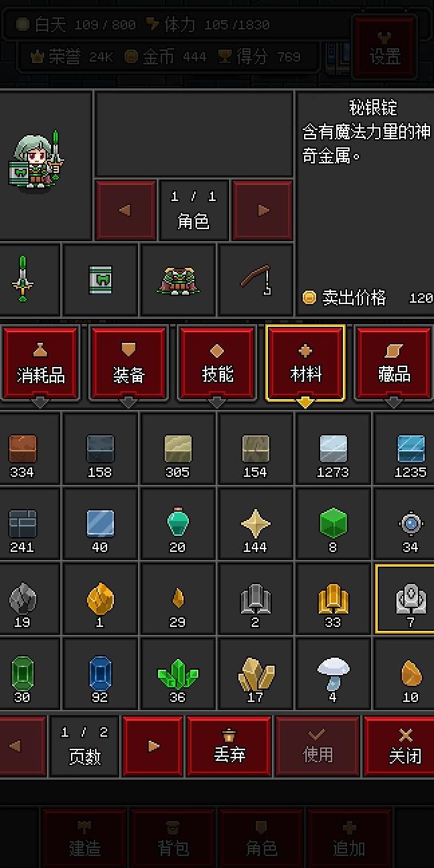
Task: Click the equipped green sword slot
Action: tap(23, 279)
